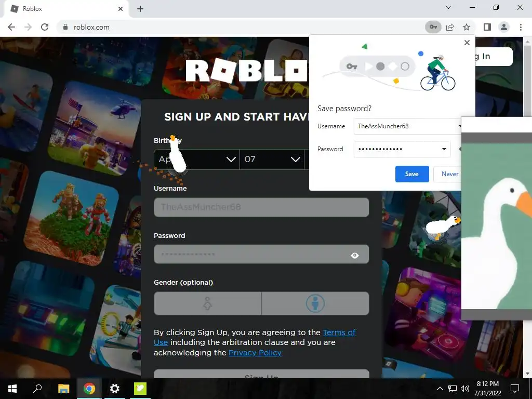Screen dimensions: 532x399
Task: Click Never in the password popup
Action: coord(448,174)
